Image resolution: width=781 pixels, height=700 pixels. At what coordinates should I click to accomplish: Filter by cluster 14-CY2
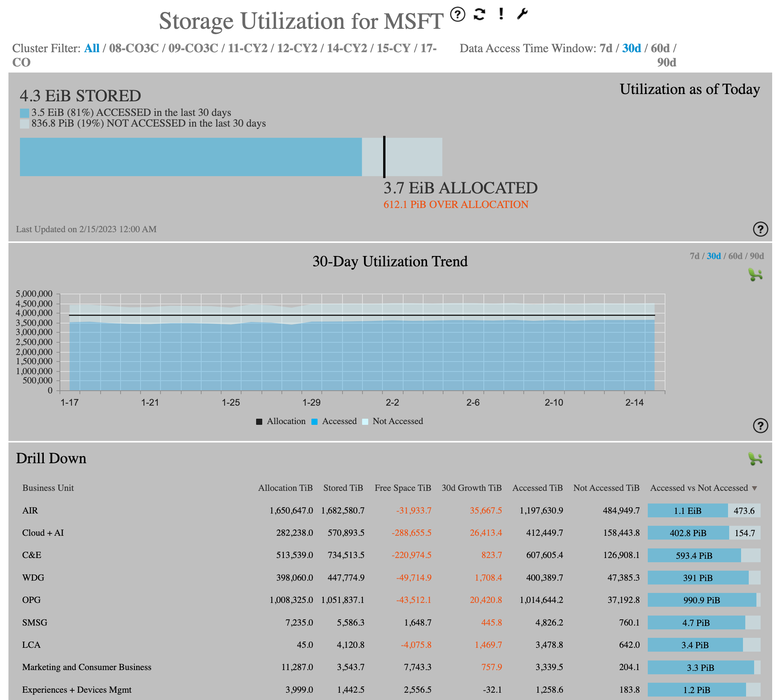347,48
